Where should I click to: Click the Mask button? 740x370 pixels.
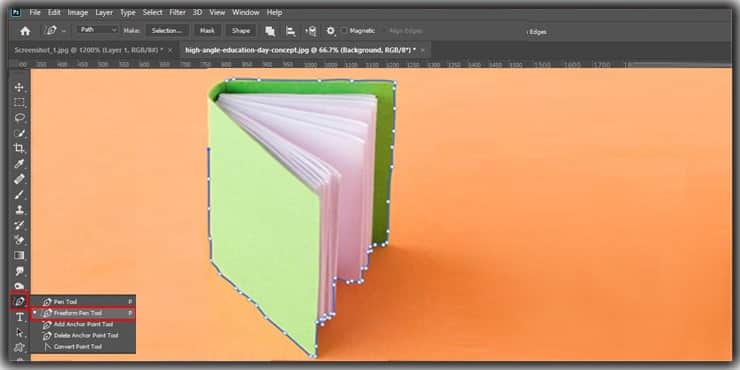pos(207,31)
